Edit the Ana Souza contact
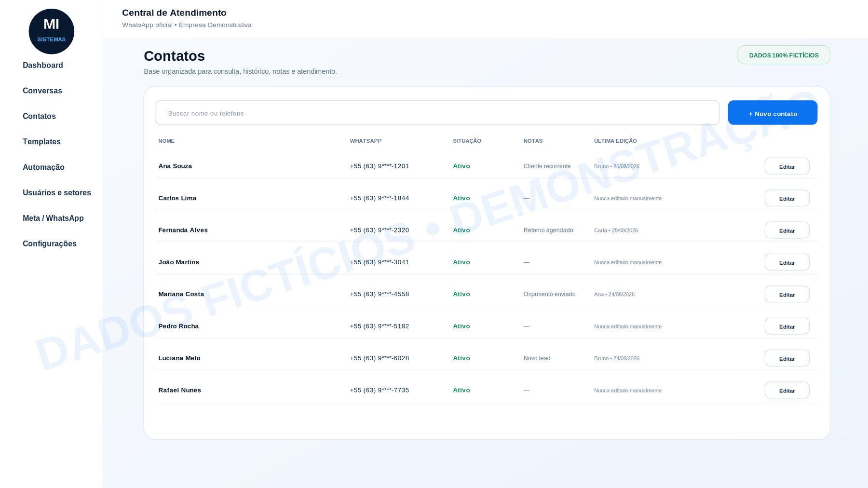Image resolution: width=868 pixels, height=488 pixels. 787,166
